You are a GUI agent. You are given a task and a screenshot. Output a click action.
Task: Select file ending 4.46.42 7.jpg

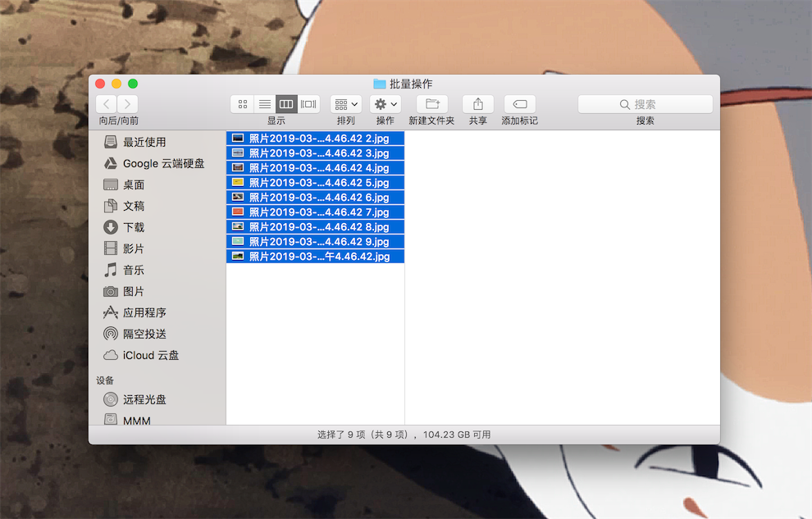click(x=316, y=212)
